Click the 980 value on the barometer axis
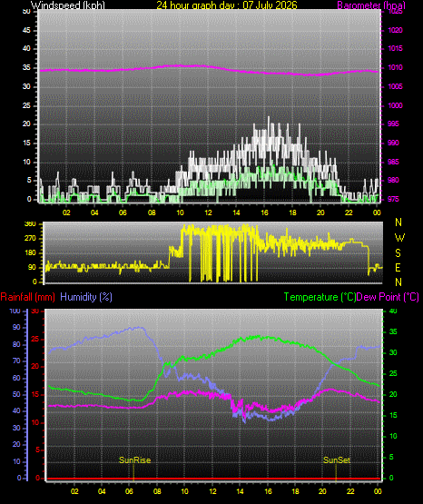The height and width of the screenshot is (504, 423). 393,180
